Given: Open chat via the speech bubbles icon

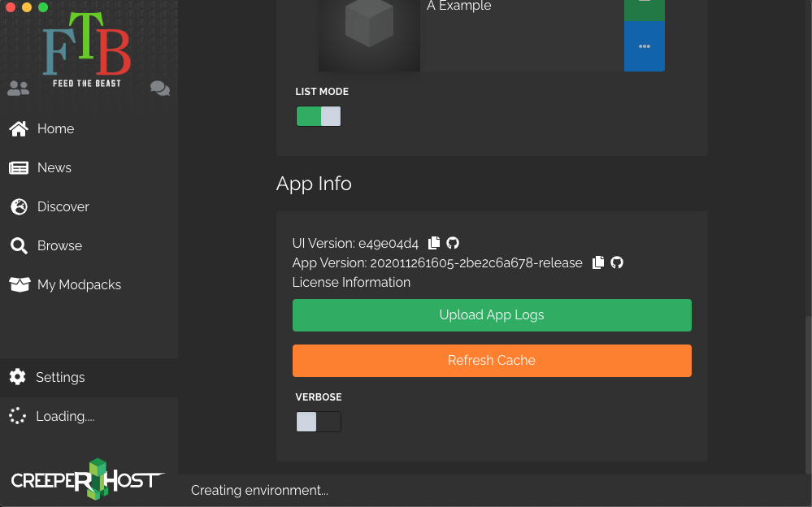Looking at the screenshot, I should (159, 88).
